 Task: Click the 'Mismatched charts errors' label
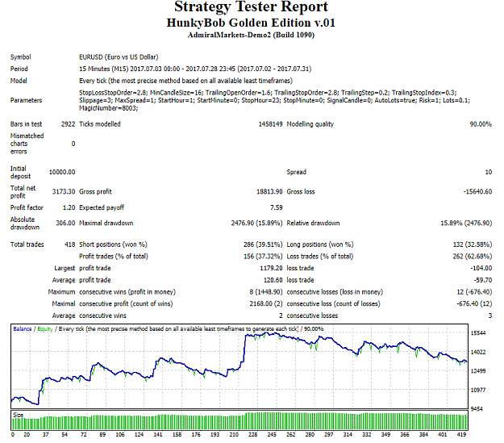point(27,144)
